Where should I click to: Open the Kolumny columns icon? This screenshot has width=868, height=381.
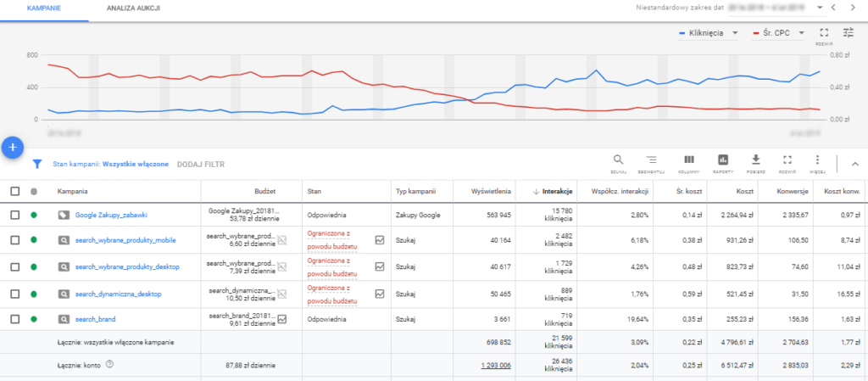689,161
